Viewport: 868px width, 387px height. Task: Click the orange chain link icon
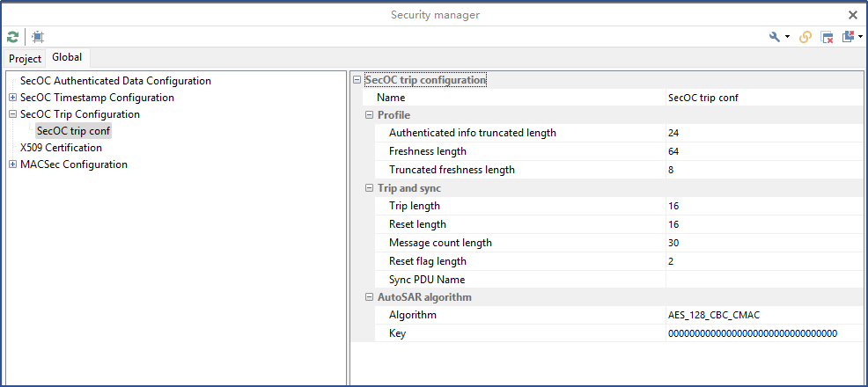(x=805, y=37)
